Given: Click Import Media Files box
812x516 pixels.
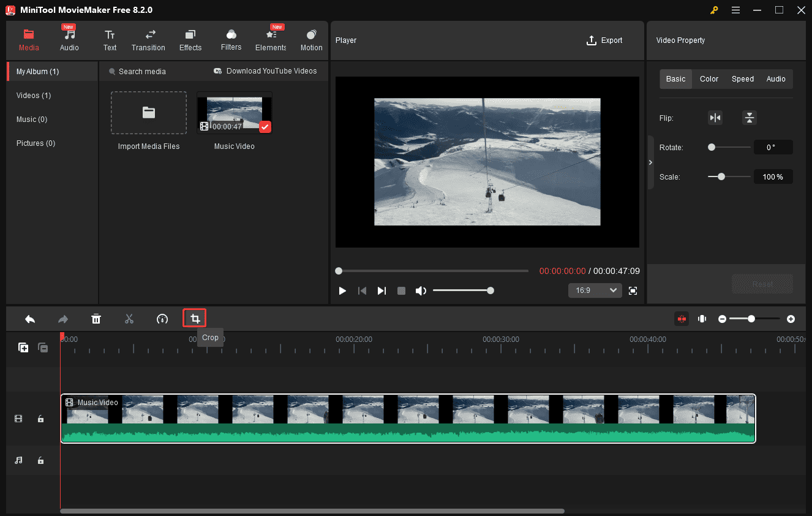Looking at the screenshot, I should click(149, 113).
